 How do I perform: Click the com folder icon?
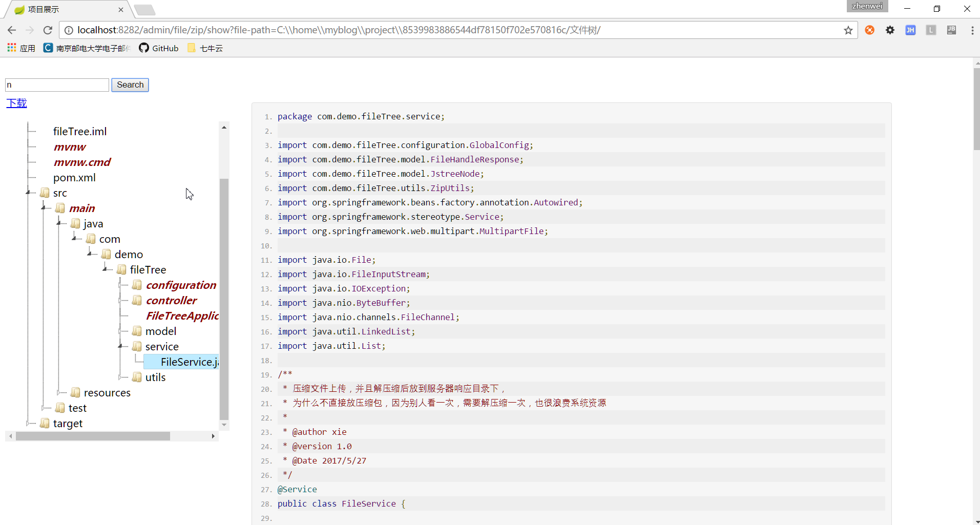point(91,239)
